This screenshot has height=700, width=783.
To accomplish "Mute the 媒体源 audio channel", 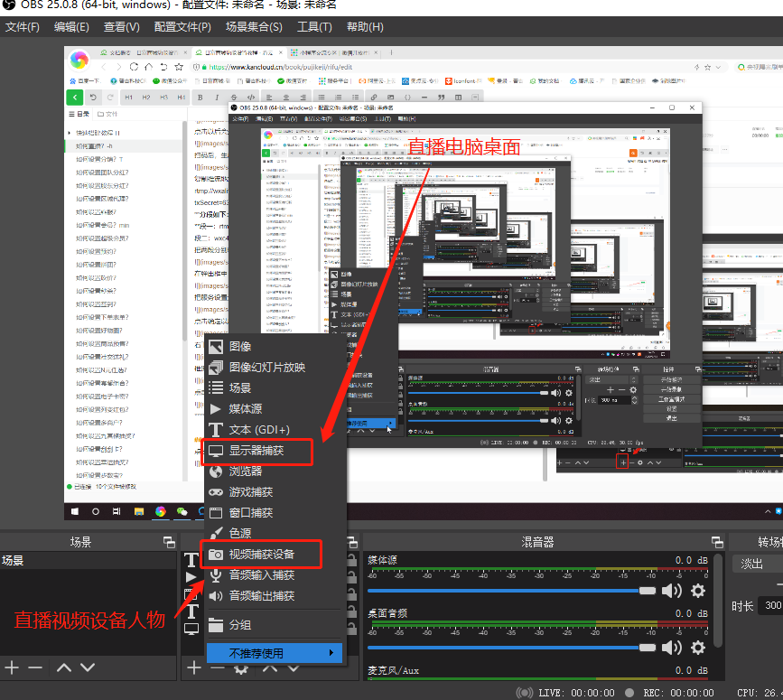I will coord(672,591).
